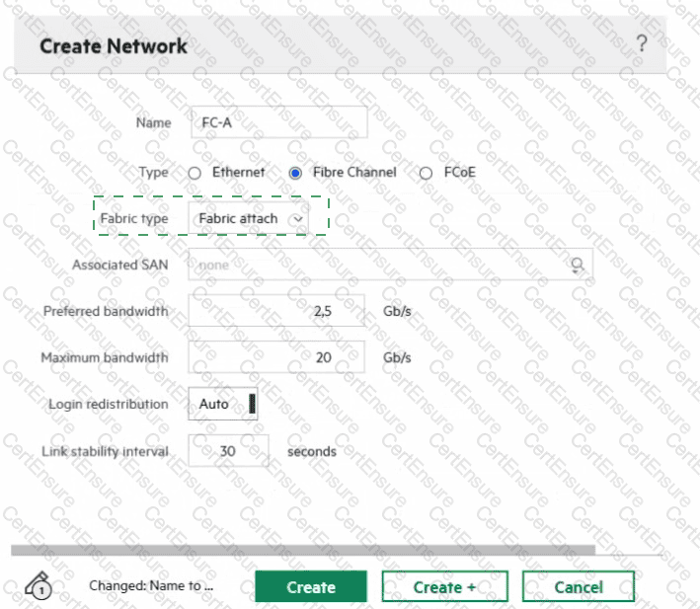Click the Fabric type label
The image size is (700, 609).
pyautogui.click(x=134, y=218)
